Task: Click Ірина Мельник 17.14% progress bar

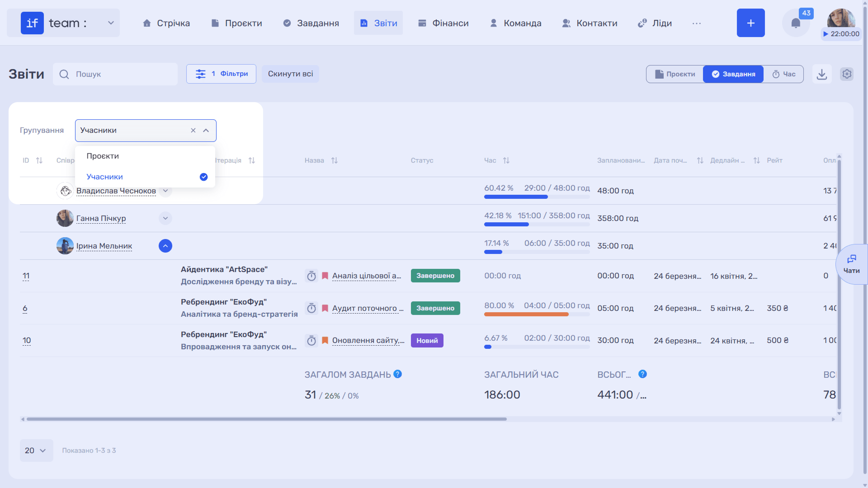Action: click(537, 252)
